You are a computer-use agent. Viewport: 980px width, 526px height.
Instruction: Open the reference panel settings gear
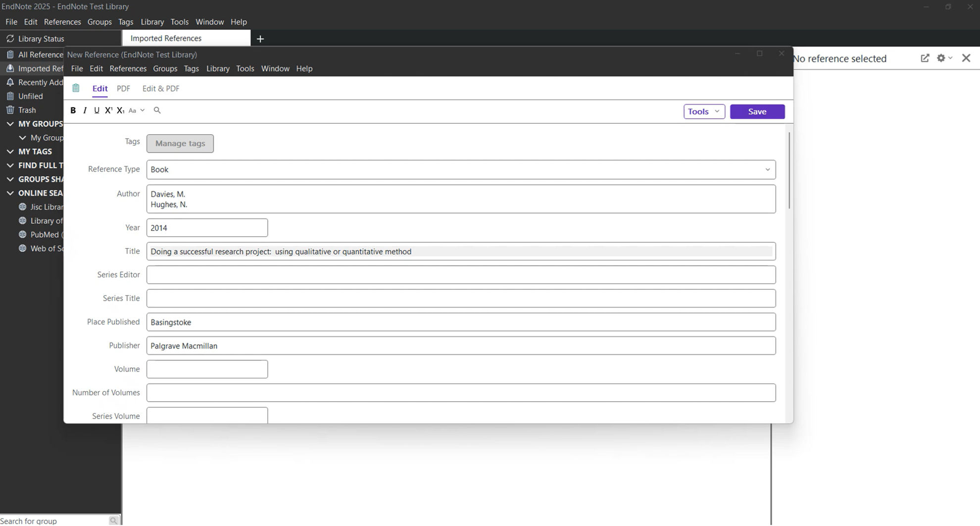coord(944,58)
